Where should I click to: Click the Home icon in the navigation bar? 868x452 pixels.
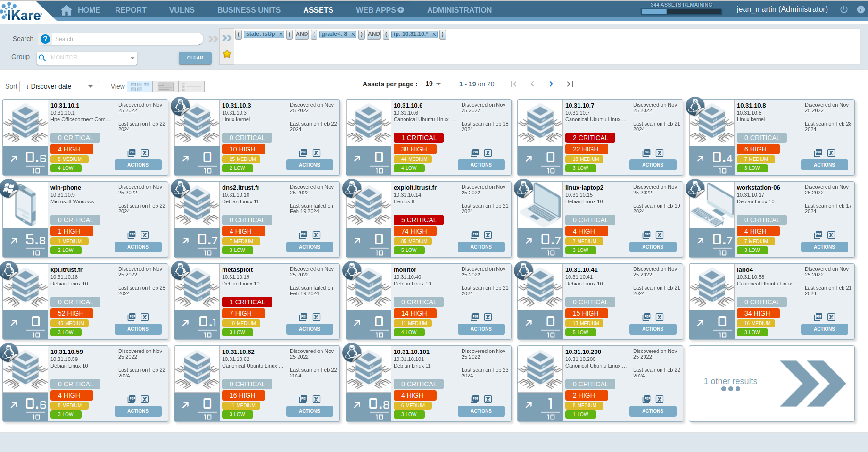click(67, 9)
